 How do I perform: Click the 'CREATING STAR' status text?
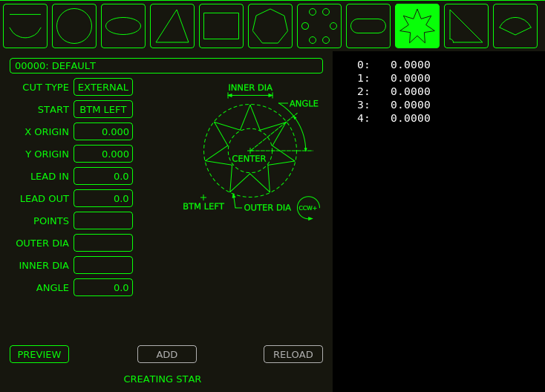163,379
